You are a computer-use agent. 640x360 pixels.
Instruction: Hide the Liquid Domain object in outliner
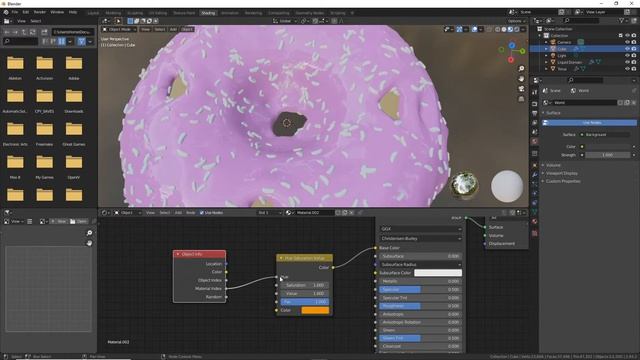tap(627, 62)
